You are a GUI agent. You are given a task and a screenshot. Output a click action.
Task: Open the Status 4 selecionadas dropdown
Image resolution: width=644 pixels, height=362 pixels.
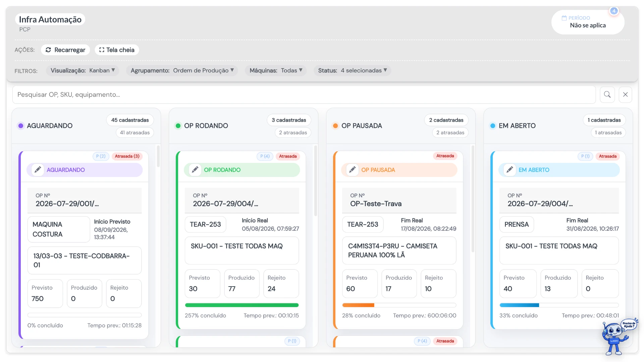pyautogui.click(x=353, y=70)
